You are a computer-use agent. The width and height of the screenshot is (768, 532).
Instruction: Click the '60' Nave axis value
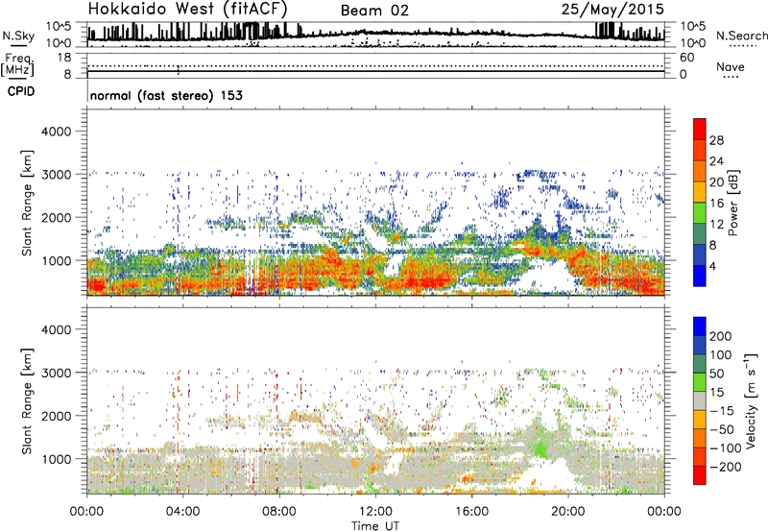[x=686, y=58]
